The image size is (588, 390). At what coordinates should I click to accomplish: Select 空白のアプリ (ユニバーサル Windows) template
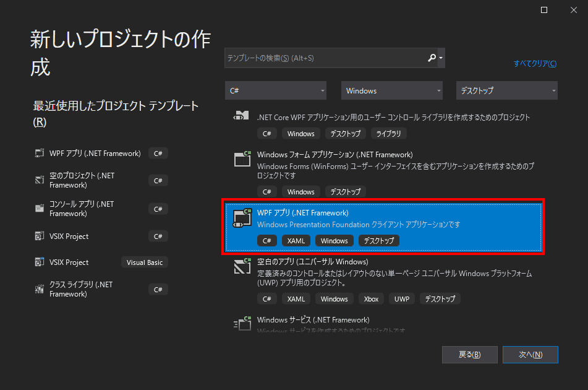383,282
